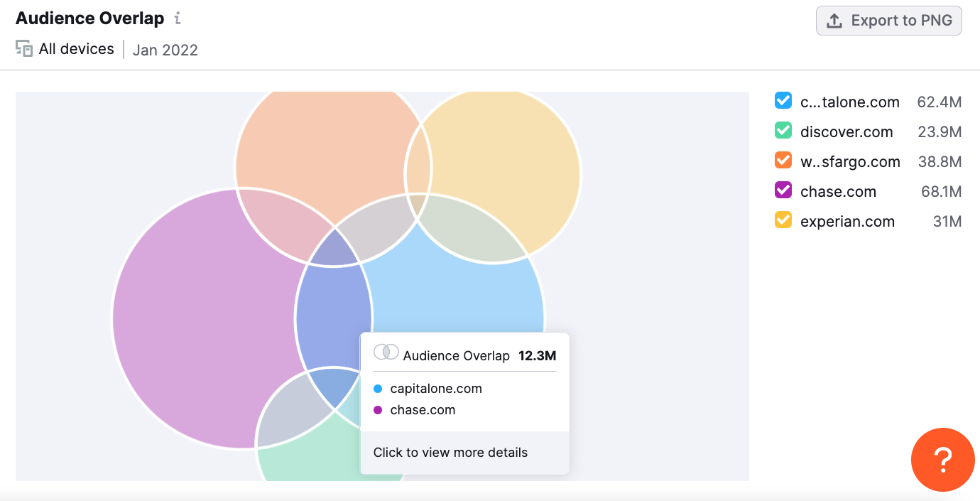Click 'Click to view more details' in tooltip
The height and width of the screenshot is (501, 980).
coord(450,453)
